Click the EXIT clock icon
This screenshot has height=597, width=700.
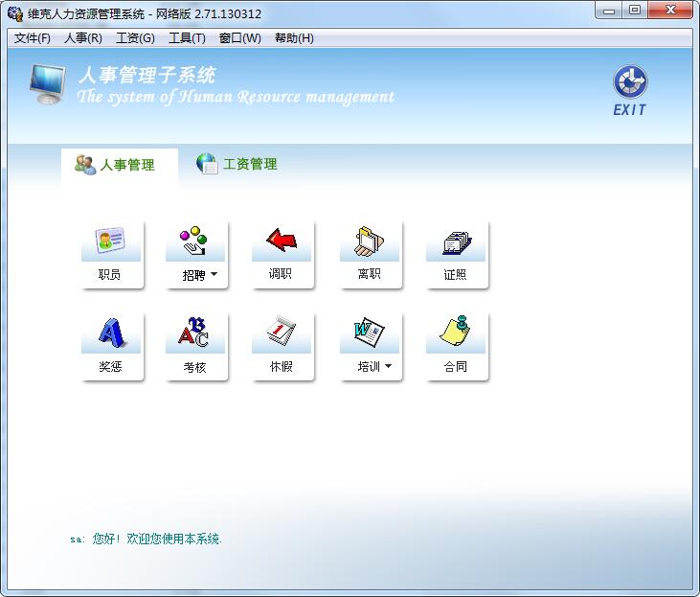coord(630,82)
